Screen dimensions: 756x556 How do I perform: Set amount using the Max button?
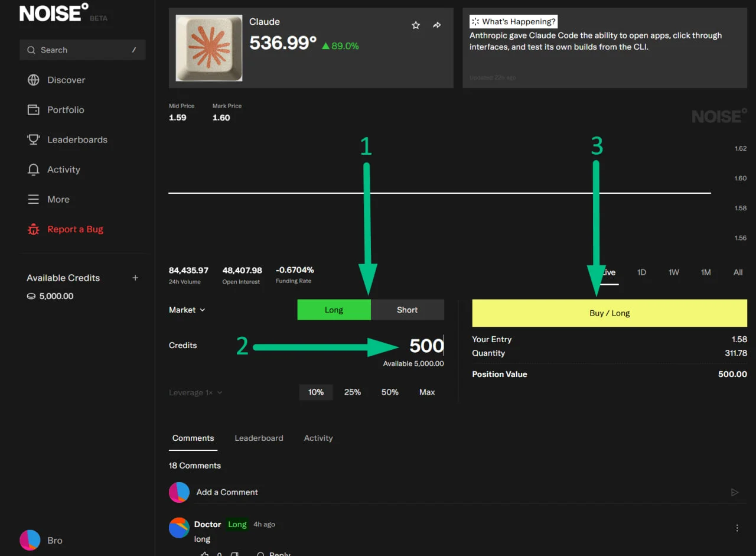pos(427,392)
